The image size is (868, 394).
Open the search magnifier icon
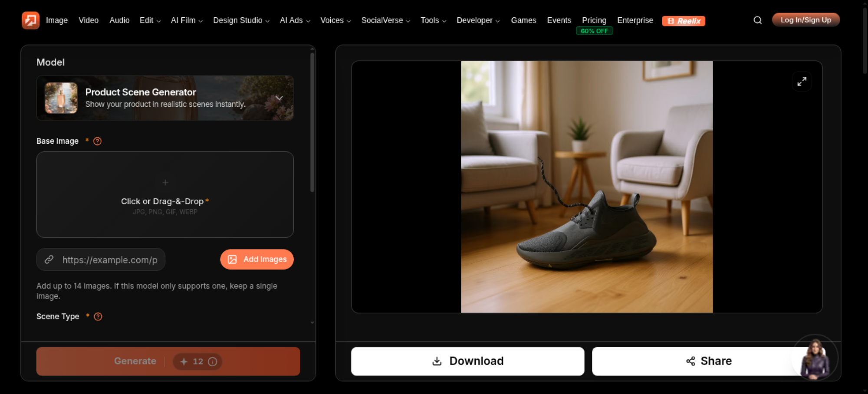[x=757, y=20]
